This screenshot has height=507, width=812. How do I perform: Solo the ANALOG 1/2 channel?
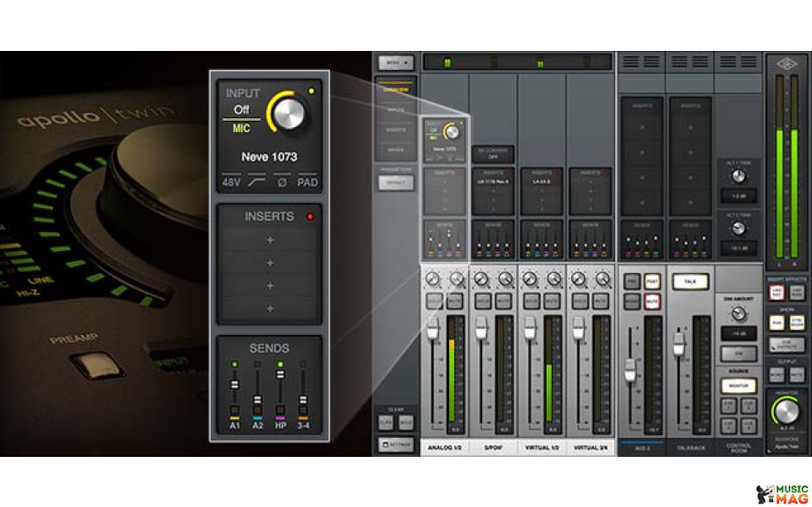434,301
